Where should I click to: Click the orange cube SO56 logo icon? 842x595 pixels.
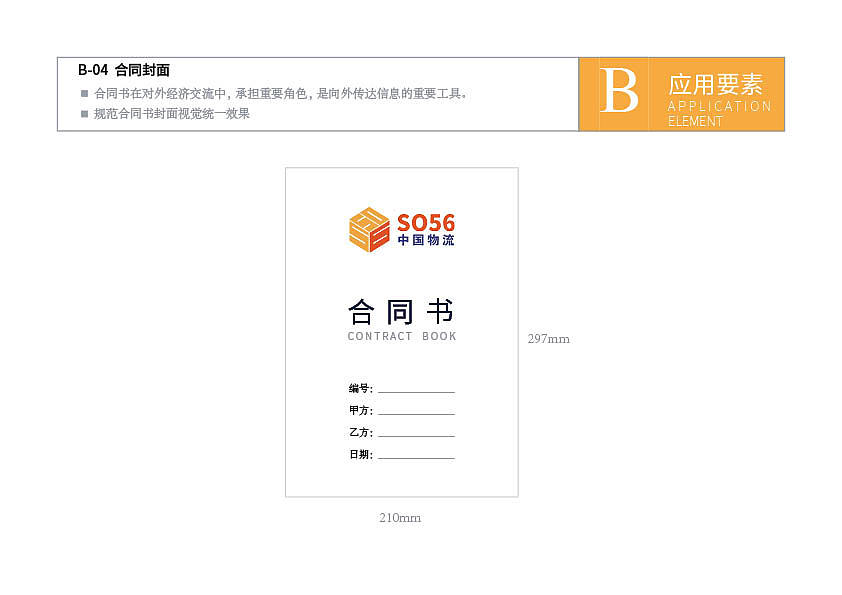pyautogui.click(x=369, y=229)
